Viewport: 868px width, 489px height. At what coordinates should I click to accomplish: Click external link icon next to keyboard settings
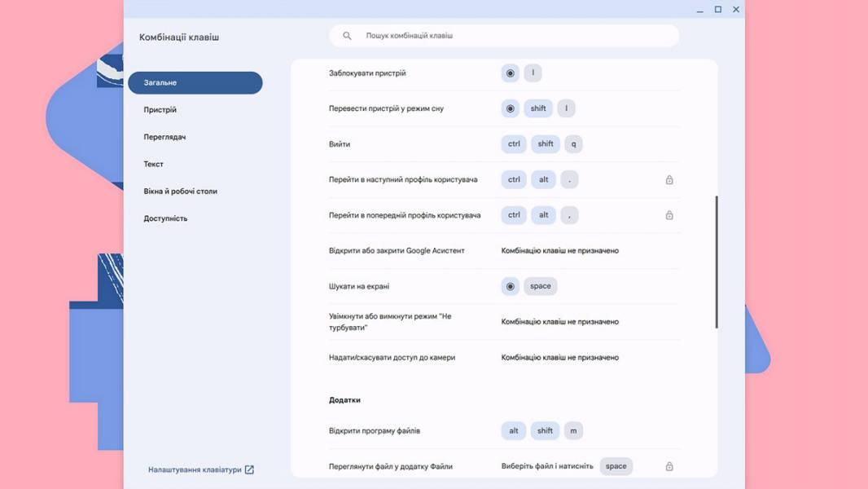(x=249, y=469)
